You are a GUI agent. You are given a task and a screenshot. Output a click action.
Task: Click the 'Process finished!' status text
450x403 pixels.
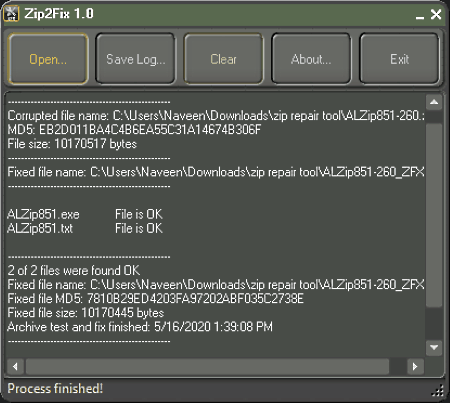point(55,389)
